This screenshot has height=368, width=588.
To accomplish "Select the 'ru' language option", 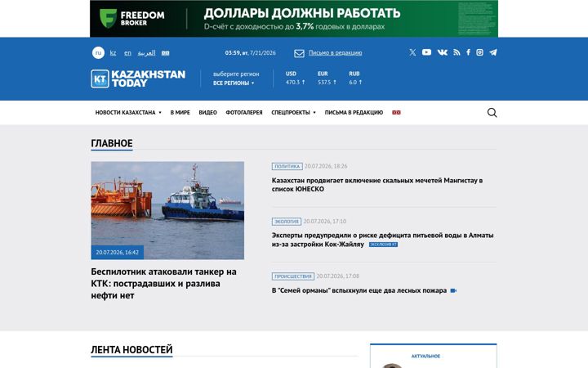I will coord(98,53).
